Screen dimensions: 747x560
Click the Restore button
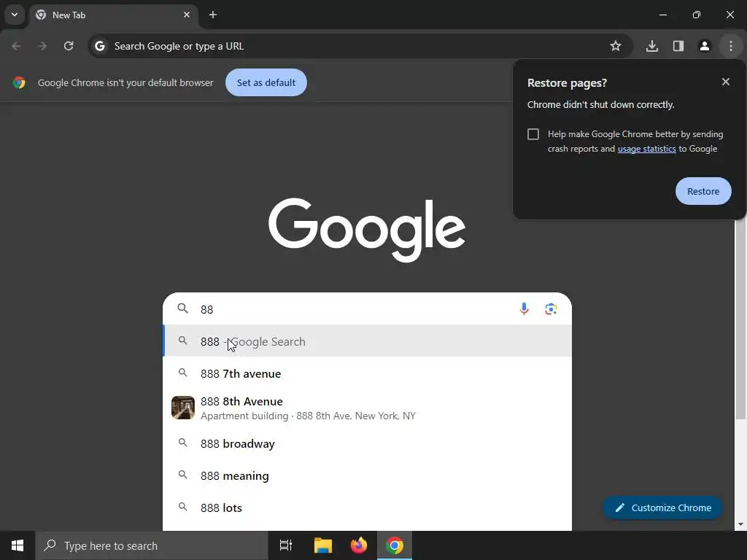pos(703,191)
